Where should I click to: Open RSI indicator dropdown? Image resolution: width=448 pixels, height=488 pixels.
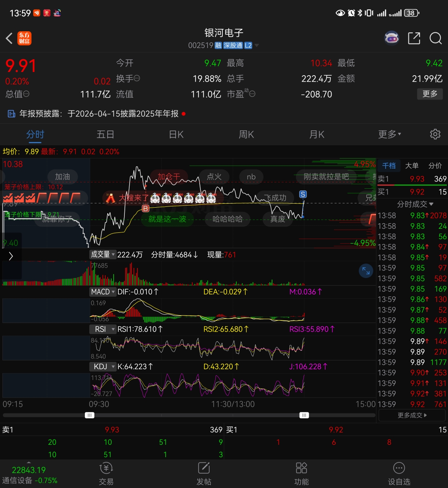click(x=102, y=329)
